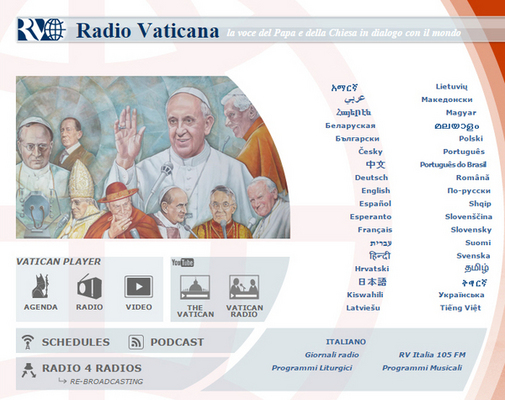Select Magyar language
This screenshot has height=400, width=505.
coord(461,113)
